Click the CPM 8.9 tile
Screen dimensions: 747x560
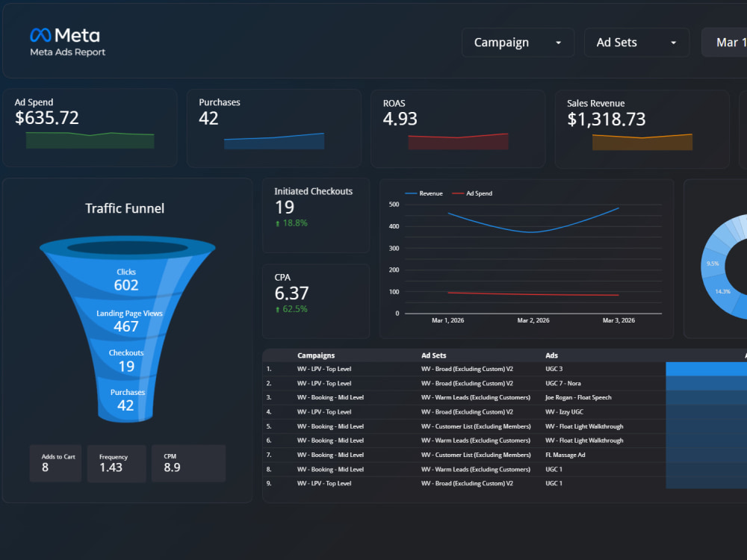(188, 464)
